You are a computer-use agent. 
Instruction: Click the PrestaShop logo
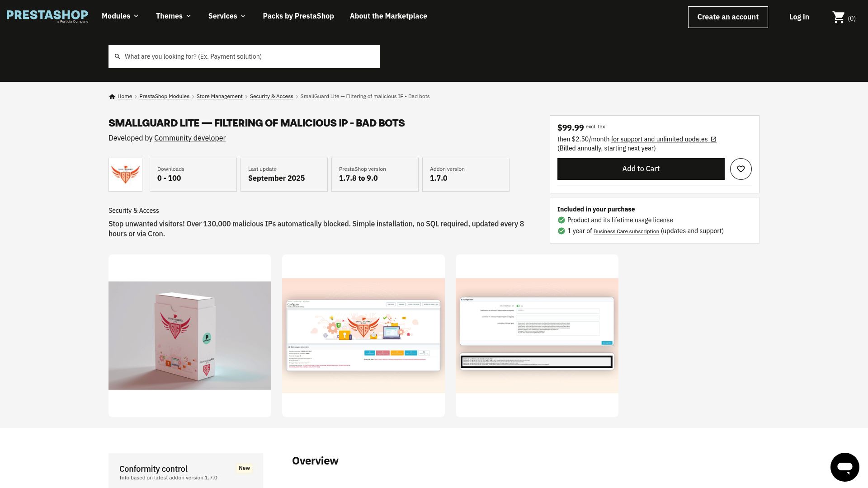[47, 16]
